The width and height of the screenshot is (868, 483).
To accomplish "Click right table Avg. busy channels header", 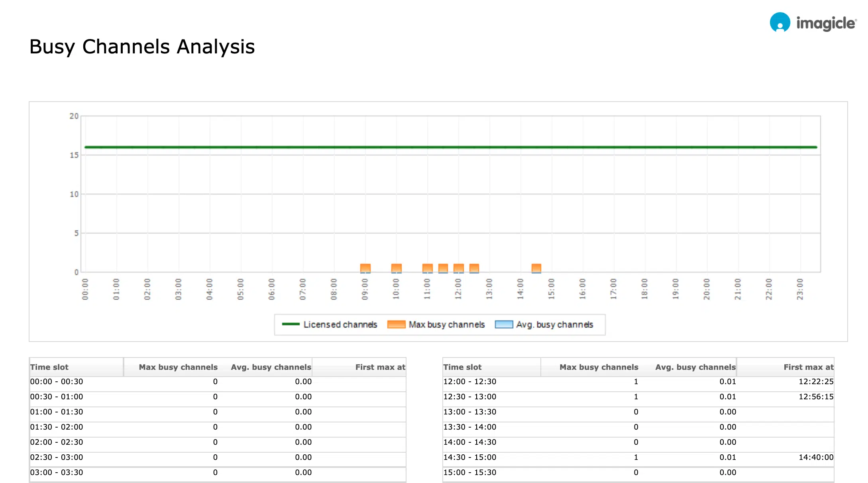I will click(695, 367).
